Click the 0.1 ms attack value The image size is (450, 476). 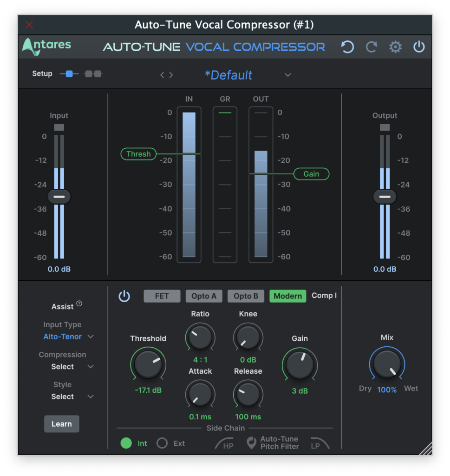pos(200,417)
